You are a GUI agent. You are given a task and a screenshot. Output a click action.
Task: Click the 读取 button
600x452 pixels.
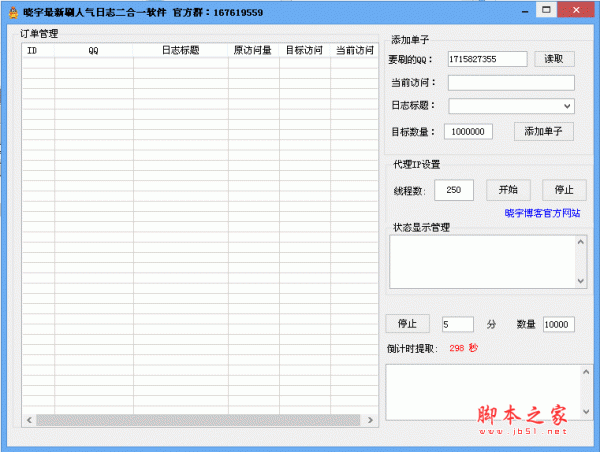[x=554, y=59]
